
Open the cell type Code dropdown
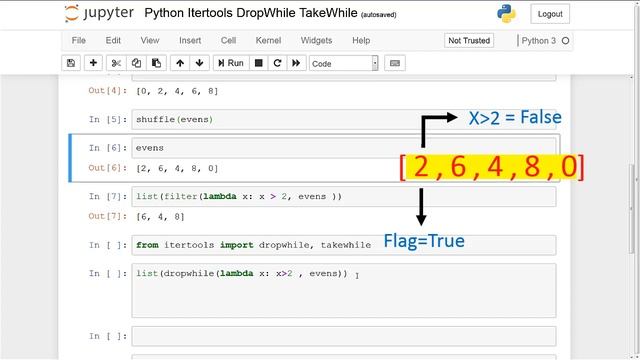pos(344,63)
